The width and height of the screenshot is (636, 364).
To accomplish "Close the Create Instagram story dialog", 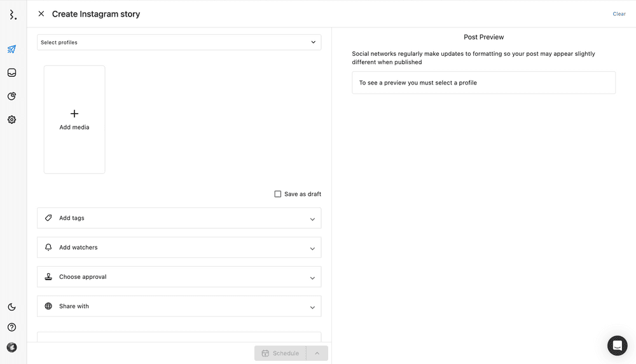I will [x=41, y=14].
